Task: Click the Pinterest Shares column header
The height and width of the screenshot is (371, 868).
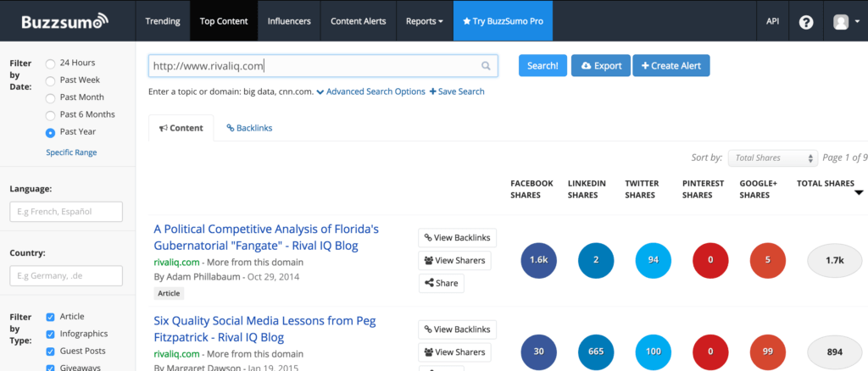Action: (703, 189)
